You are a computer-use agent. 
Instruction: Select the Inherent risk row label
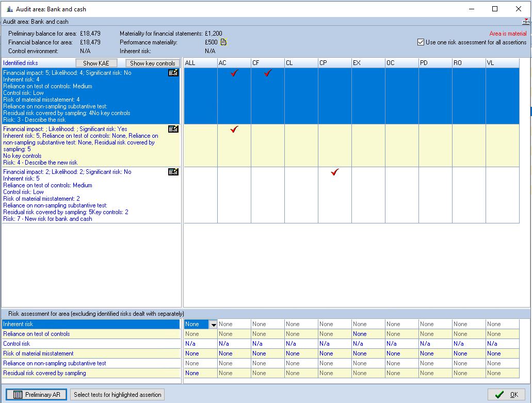pyautogui.click(x=91, y=324)
